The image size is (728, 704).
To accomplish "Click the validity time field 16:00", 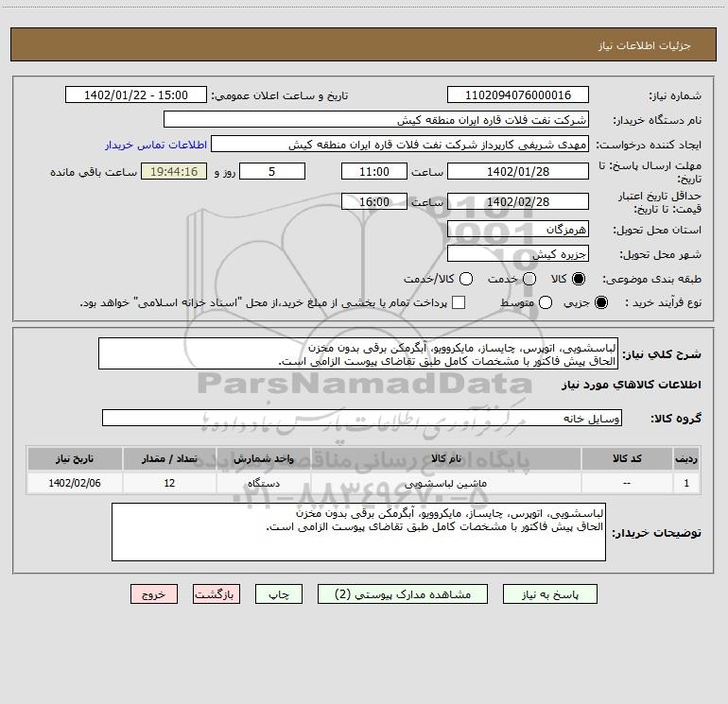I will [x=374, y=201].
